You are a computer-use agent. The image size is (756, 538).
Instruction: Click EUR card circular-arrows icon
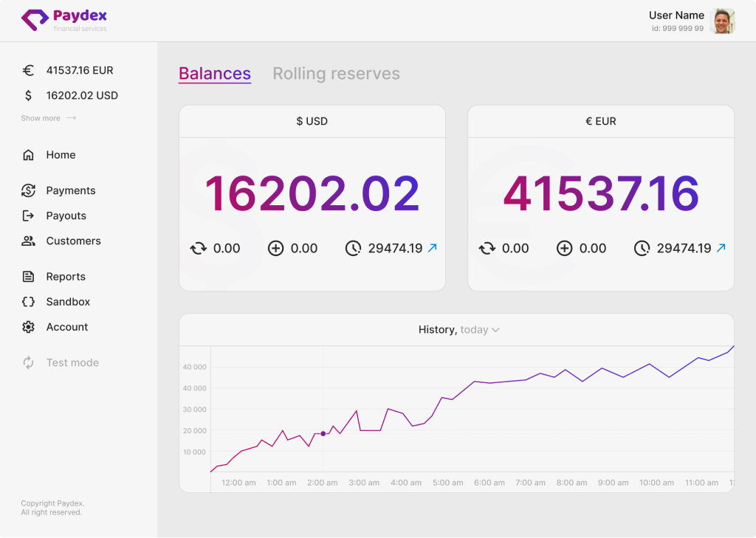[487, 248]
